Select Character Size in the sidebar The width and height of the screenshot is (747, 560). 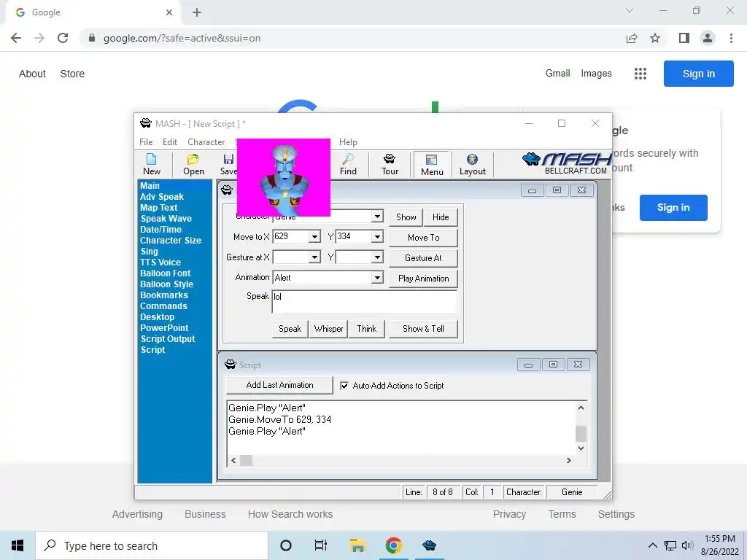pos(171,241)
